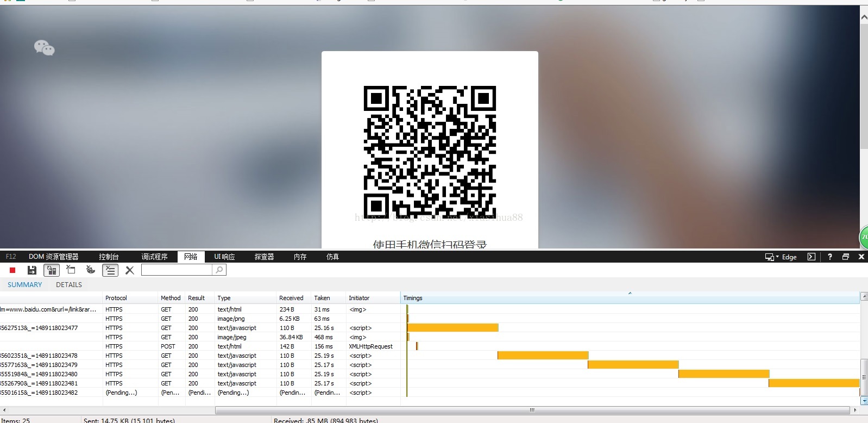Collapse chevron above the Timings header

pyautogui.click(x=630, y=293)
